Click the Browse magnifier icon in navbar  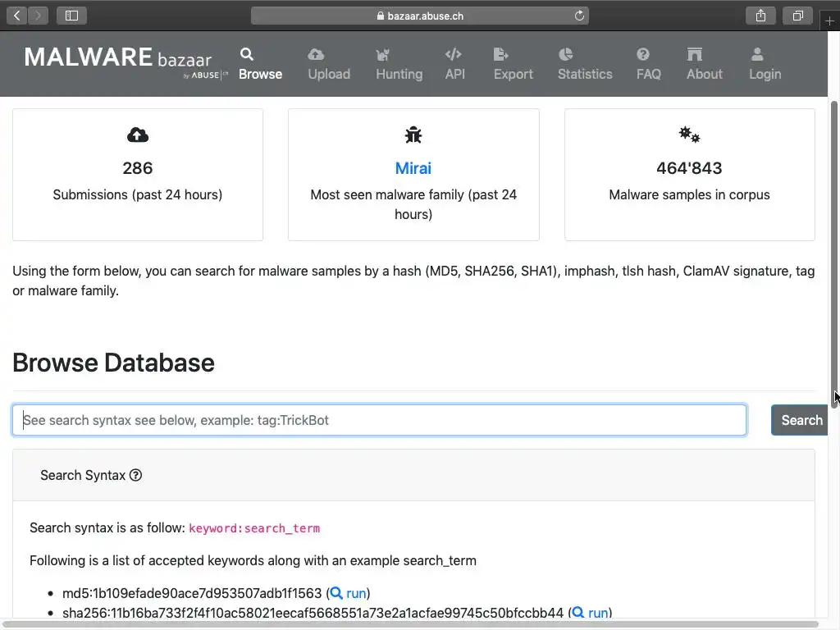click(x=247, y=55)
